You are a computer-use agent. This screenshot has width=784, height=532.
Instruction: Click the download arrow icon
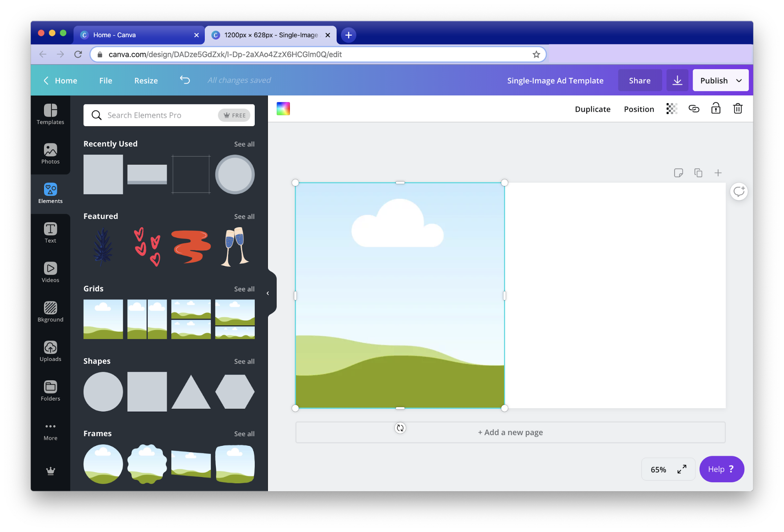click(x=677, y=80)
